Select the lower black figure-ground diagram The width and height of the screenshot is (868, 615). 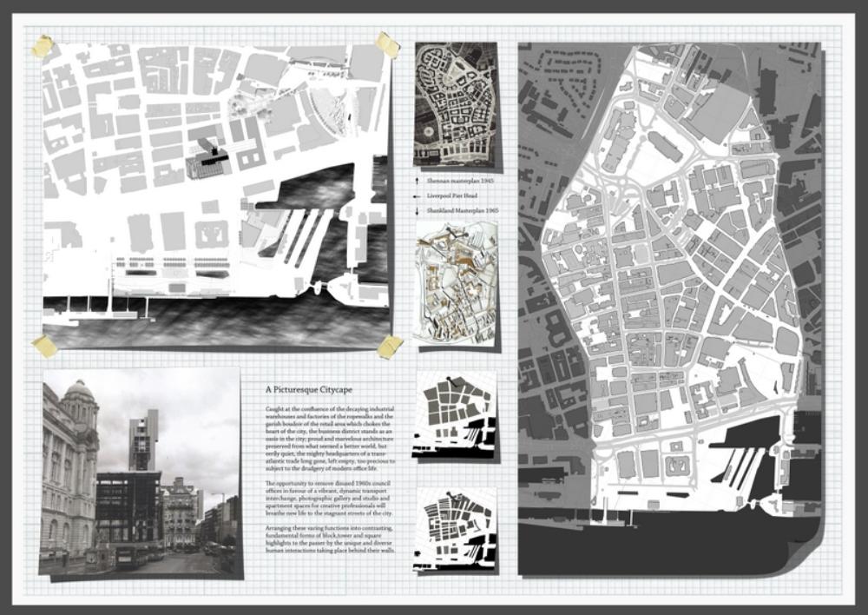(x=456, y=530)
